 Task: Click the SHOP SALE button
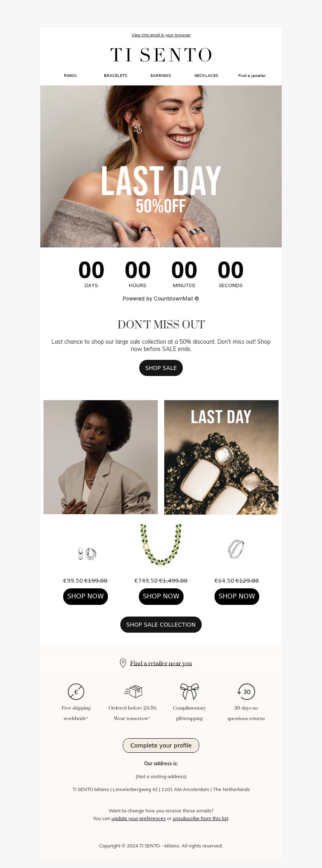pyautogui.click(x=161, y=368)
